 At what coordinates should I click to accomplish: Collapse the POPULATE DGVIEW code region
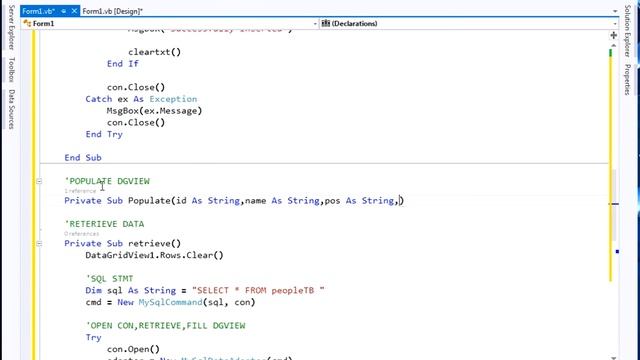click(x=39, y=181)
